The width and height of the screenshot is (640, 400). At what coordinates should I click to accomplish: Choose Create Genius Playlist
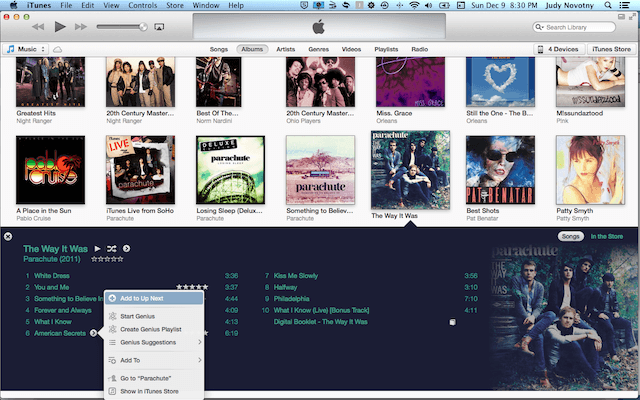154,329
